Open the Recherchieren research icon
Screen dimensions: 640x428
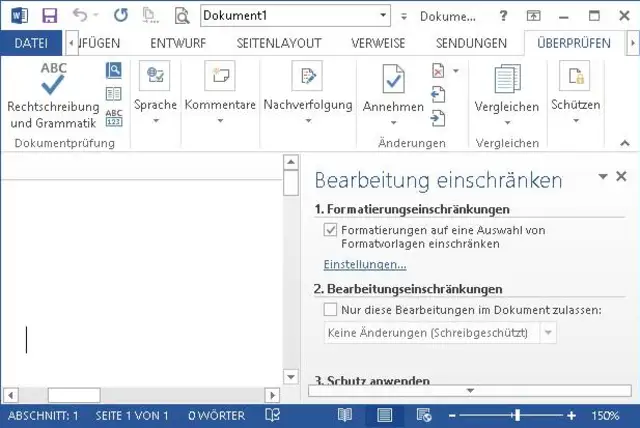(113, 71)
